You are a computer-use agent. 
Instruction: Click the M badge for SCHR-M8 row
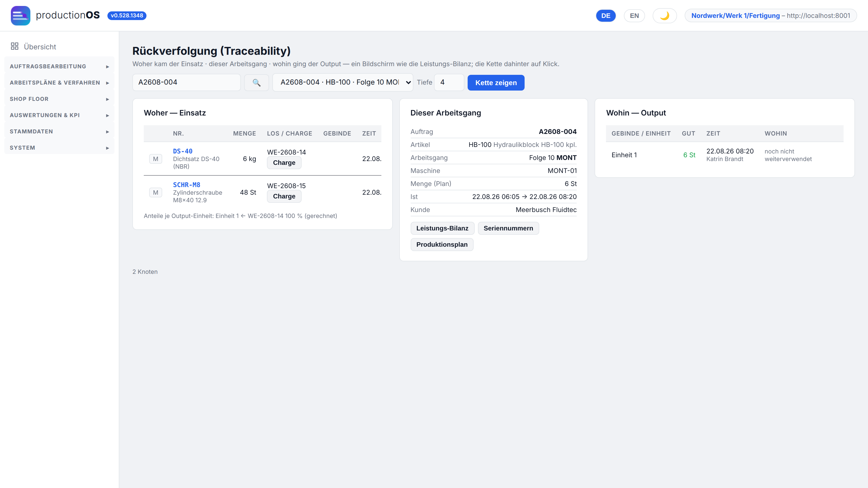click(155, 193)
